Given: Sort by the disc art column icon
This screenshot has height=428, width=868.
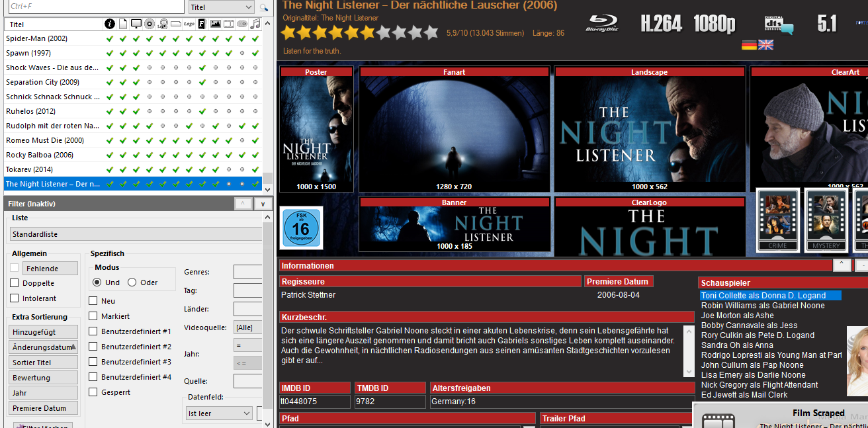Looking at the screenshot, I should click(150, 24).
